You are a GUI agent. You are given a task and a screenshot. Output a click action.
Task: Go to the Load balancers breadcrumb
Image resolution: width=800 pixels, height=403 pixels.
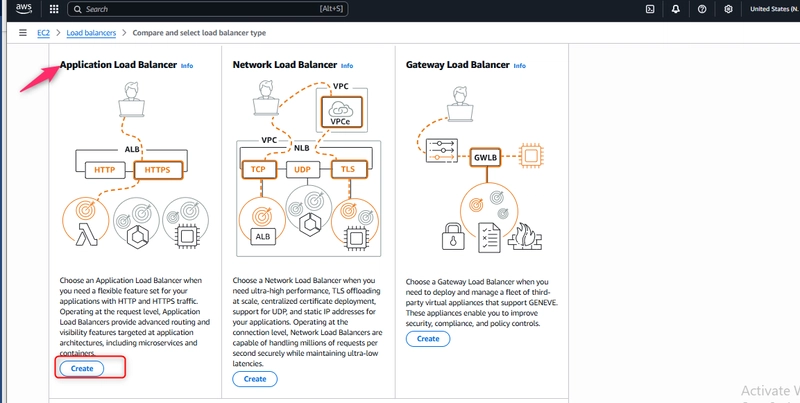click(x=91, y=33)
